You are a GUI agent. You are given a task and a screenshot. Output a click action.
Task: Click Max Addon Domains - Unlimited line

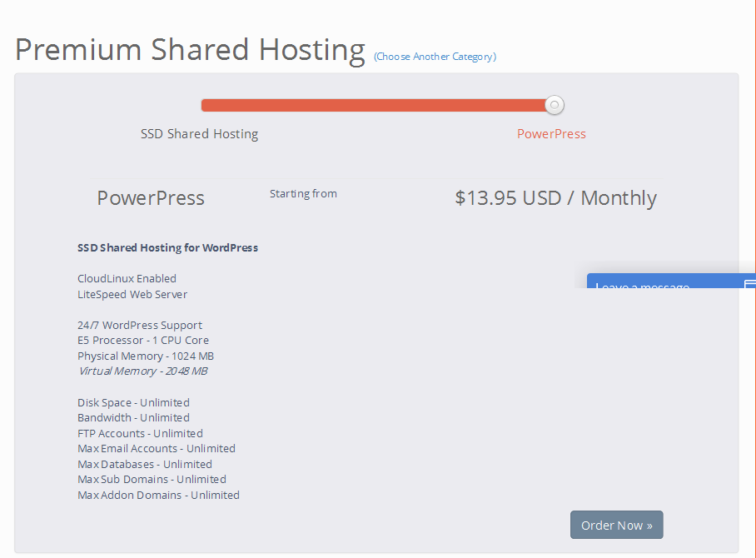pyautogui.click(x=159, y=495)
